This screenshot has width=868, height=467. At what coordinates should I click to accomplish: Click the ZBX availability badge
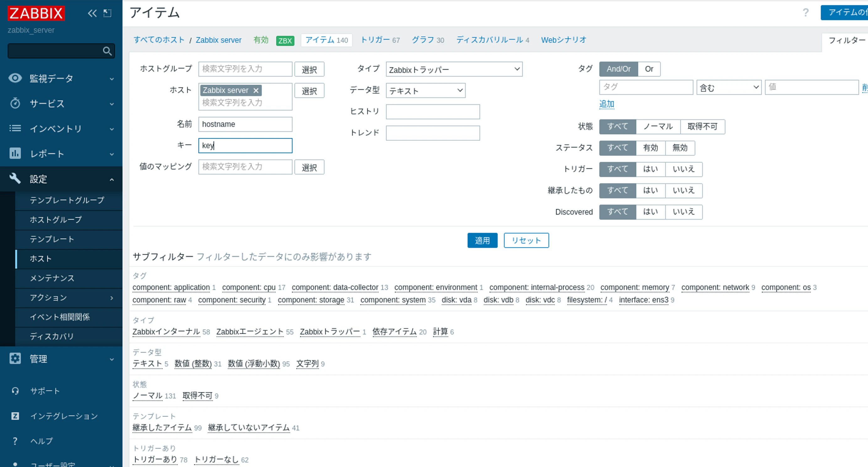(x=285, y=40)
